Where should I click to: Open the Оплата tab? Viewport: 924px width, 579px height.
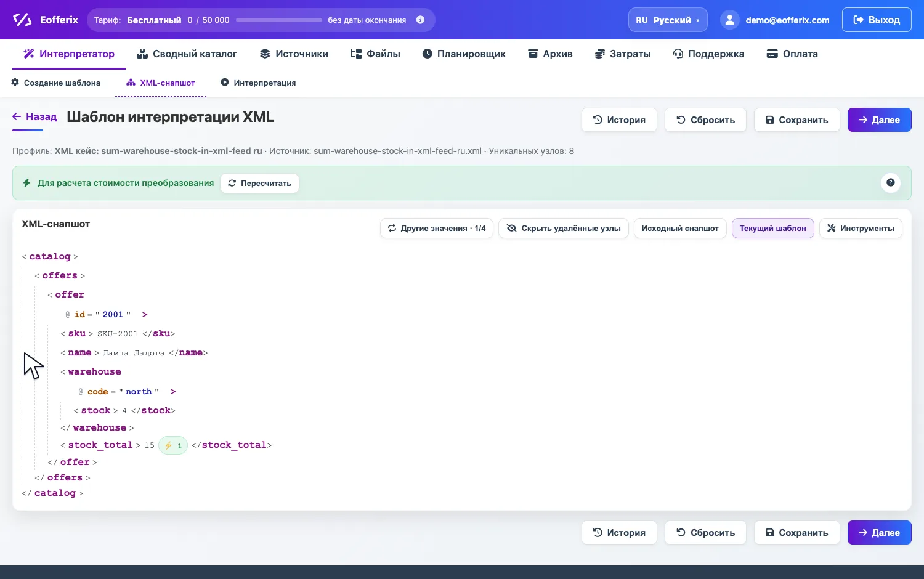click(x=792, y=54)
